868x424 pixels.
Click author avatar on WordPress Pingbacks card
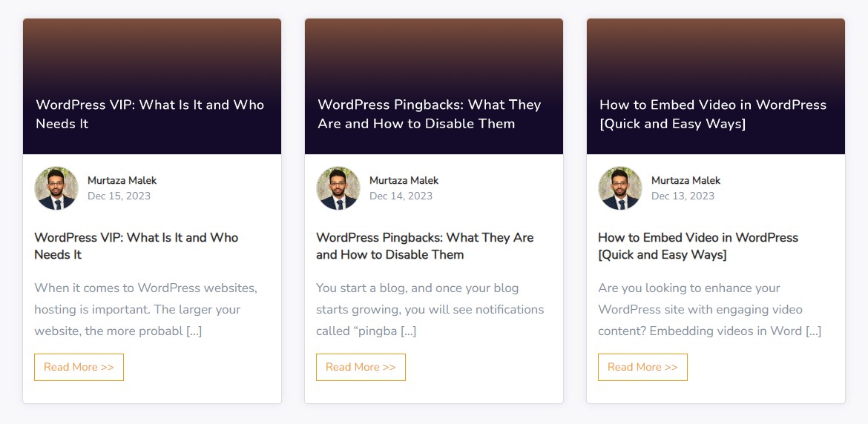click(x=338, y=188)
